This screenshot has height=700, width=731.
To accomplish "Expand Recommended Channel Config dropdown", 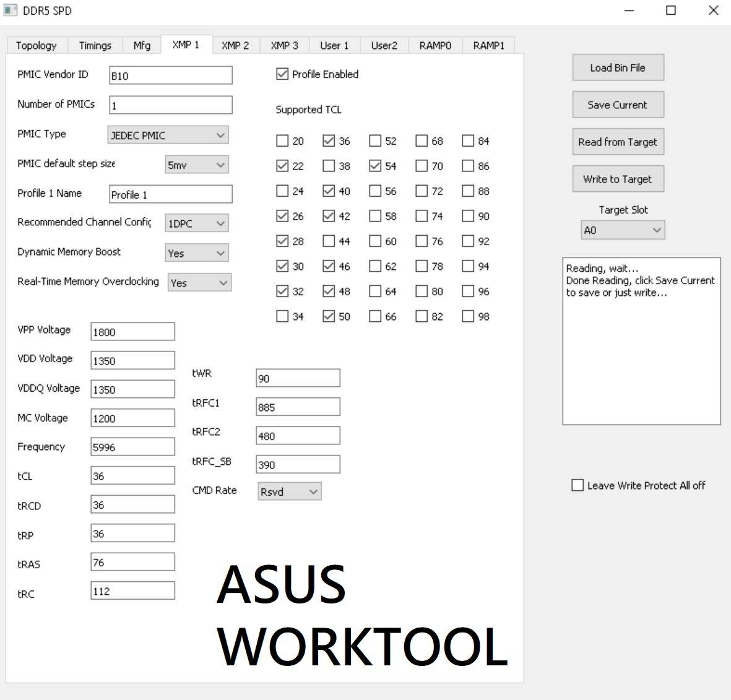I will (x=197, y=223).
